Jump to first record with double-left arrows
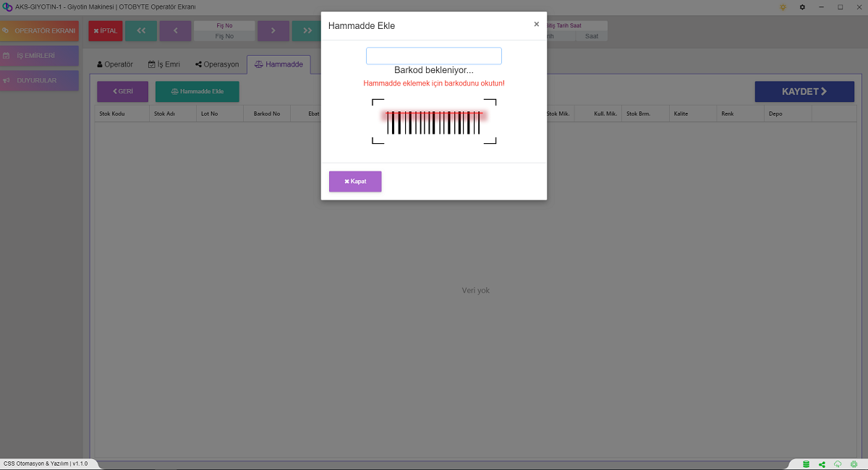The image size is (868, 470). coord(141,31)
